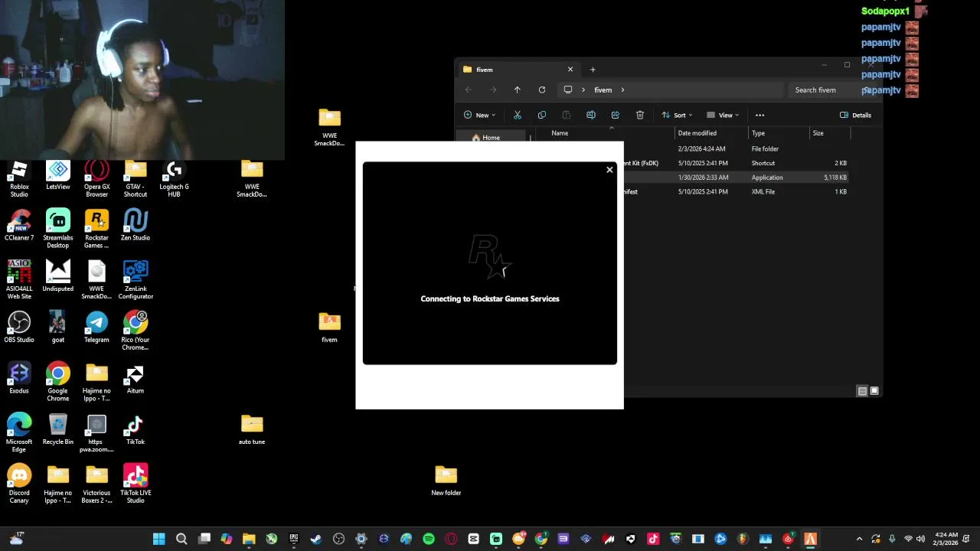Select the Undisputed desktop icon
This screenshot has width=980, height=551.
pos(58,277)
